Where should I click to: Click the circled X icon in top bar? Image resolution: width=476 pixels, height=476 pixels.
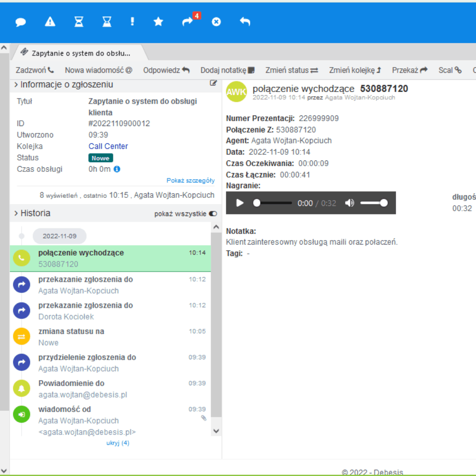[216, 22]
